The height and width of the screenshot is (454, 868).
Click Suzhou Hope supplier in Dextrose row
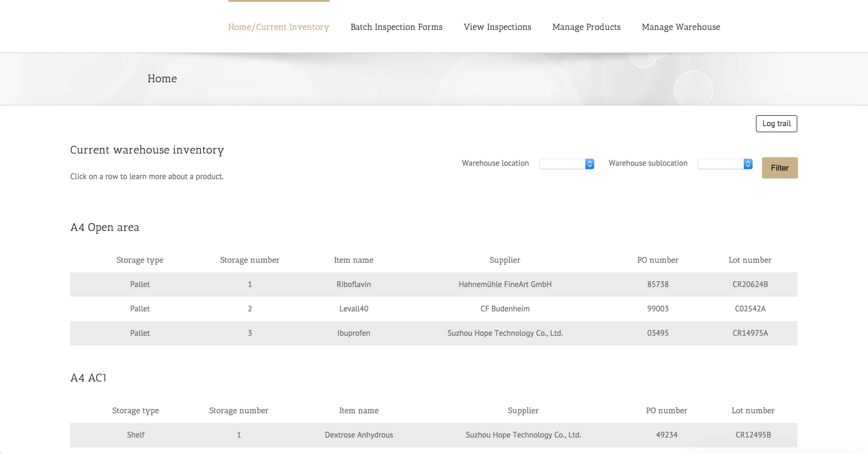click(523, 435)
